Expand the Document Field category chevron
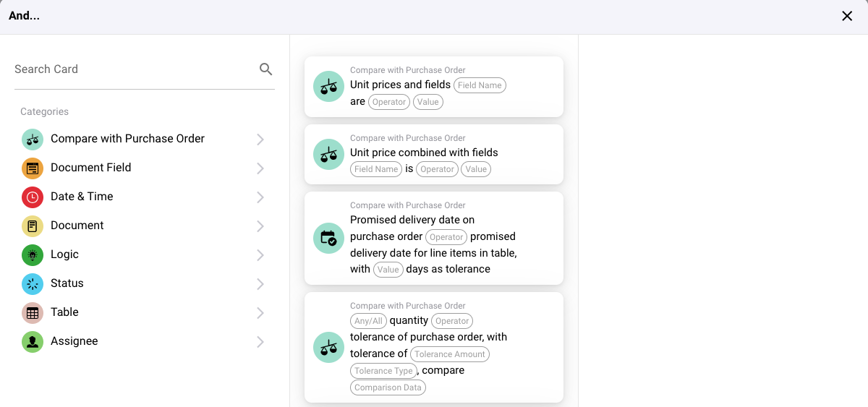The height and width of the screenshot is (407, 868). click(x=260, y=168)
